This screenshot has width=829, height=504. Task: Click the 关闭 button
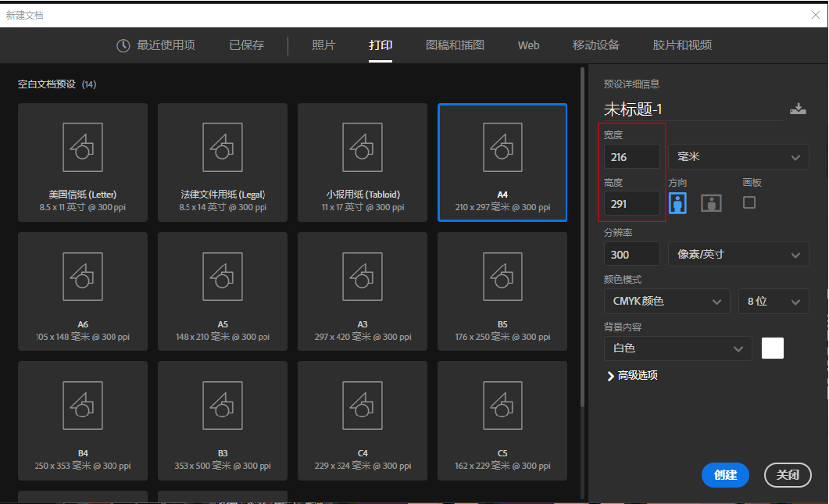click(x=788, y=475)
